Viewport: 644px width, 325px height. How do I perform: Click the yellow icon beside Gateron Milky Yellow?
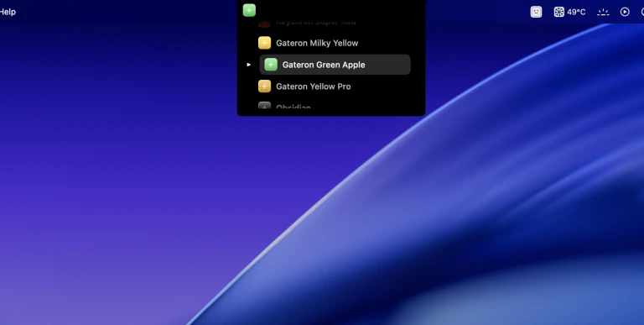coord(264,43)
